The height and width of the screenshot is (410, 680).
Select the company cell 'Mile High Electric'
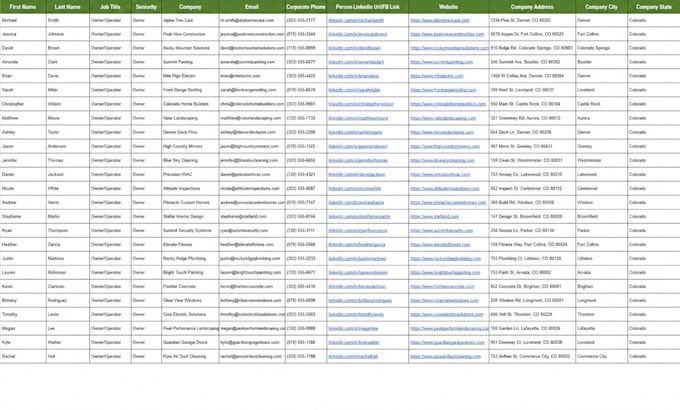(190, 76)
